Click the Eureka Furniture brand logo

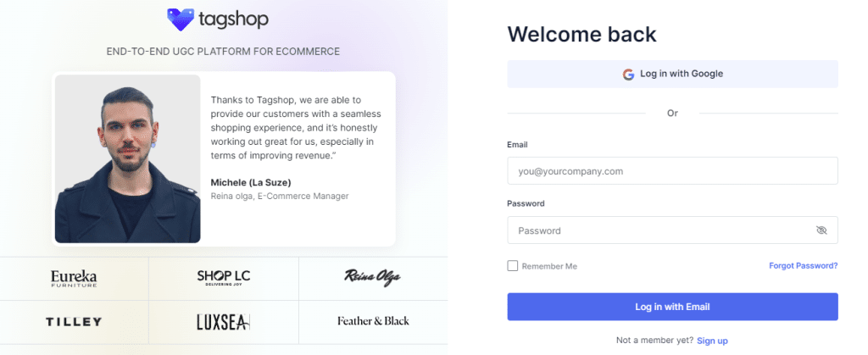pyautogui.click(x=74, y=278)
